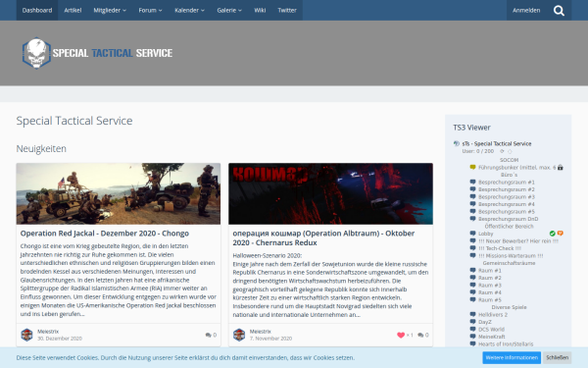Click the orange M badge icon on Lobby row

[x=561, y=234]
